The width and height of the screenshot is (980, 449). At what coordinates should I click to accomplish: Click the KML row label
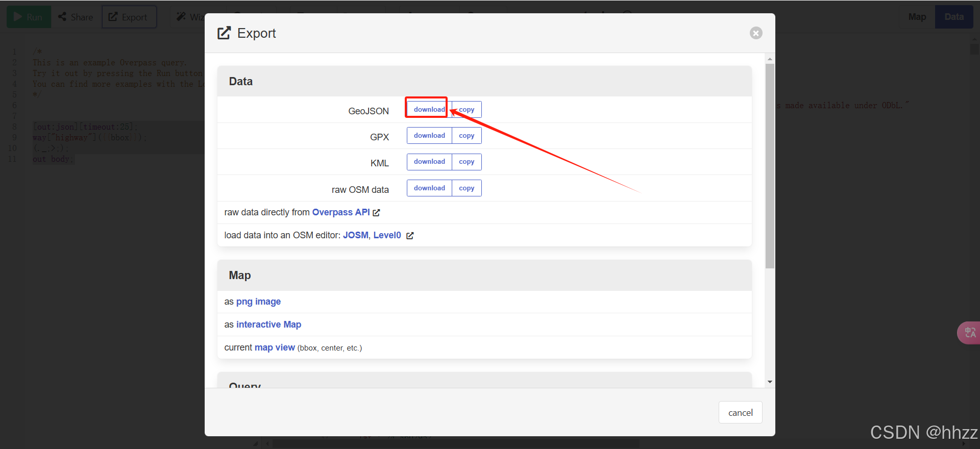tap(379, 163)
